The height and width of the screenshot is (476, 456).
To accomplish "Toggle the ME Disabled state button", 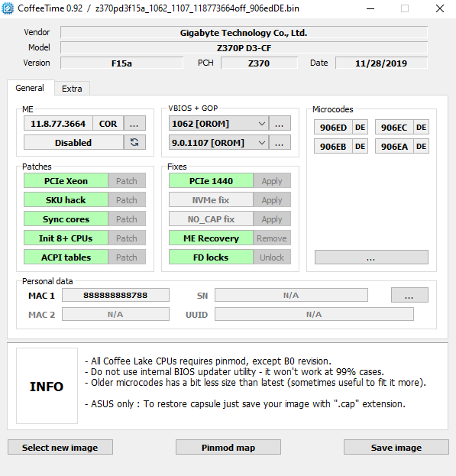I will coord(74,142).
